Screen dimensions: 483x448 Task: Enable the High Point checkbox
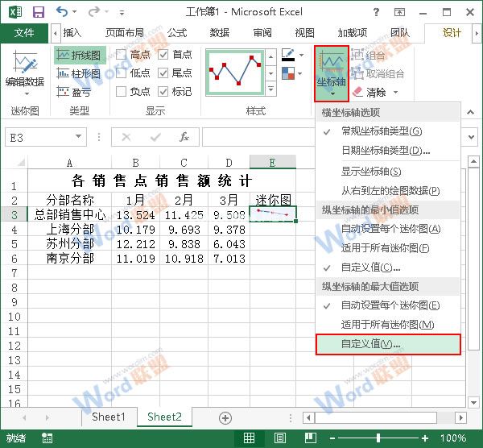121,55
